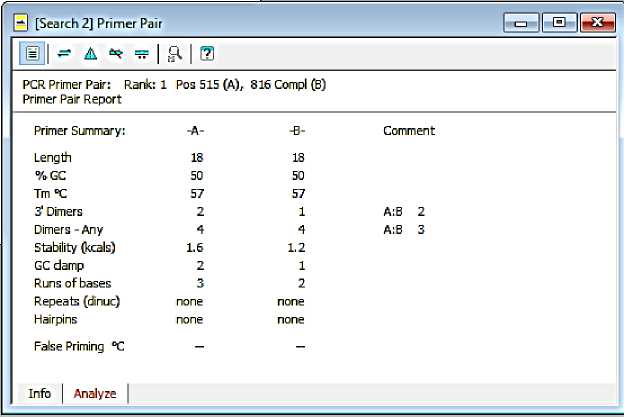Screen dimensions: 624x417
Task: Switch to the Analyze tab
Action: click(95, 393)
